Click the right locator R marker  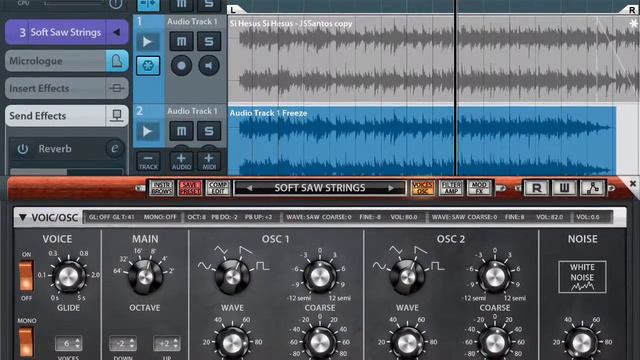point(632,10)
